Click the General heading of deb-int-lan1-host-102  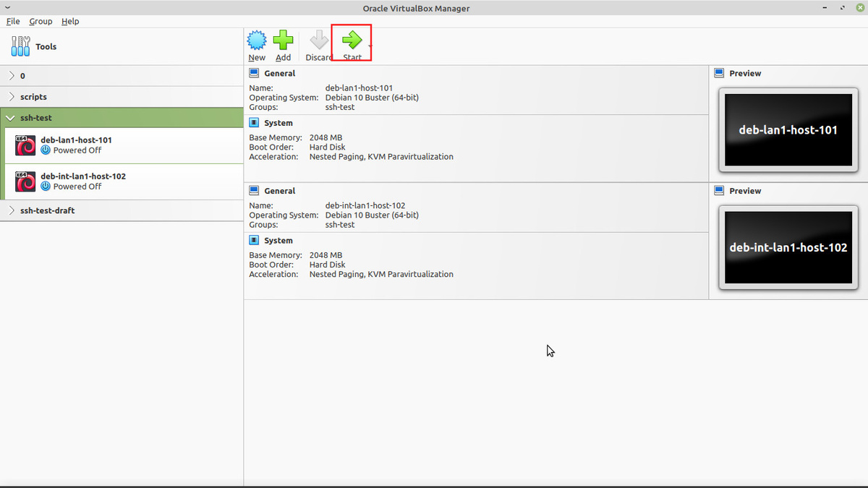[280, 191]
